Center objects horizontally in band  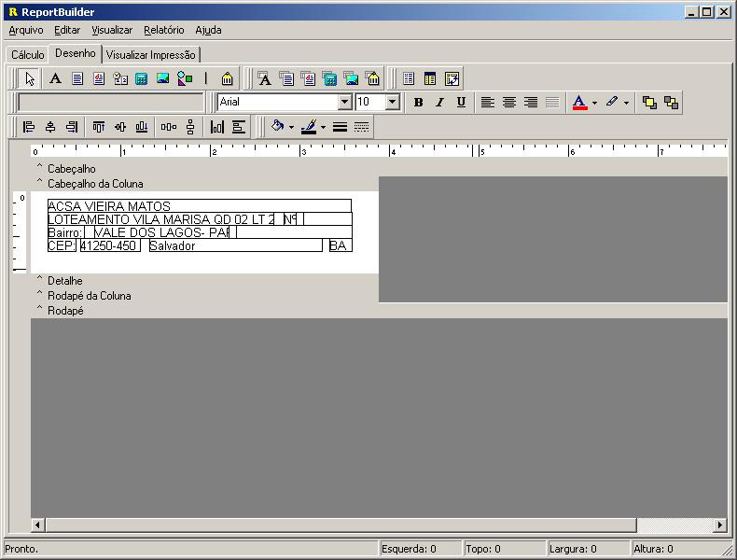click(217, 127)
